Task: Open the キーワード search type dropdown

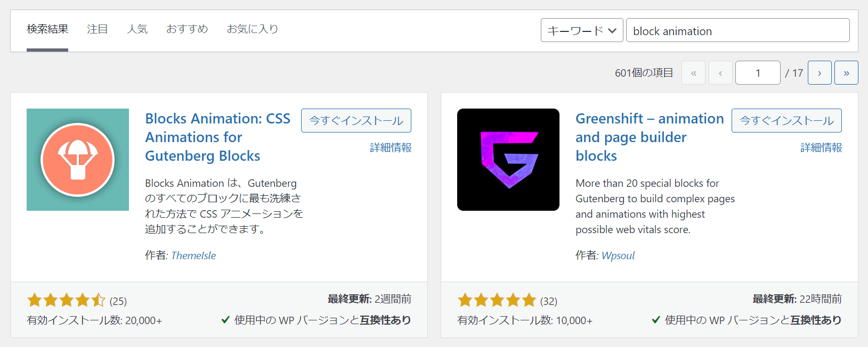Action: pyautogui.click(x=582, y=30)
